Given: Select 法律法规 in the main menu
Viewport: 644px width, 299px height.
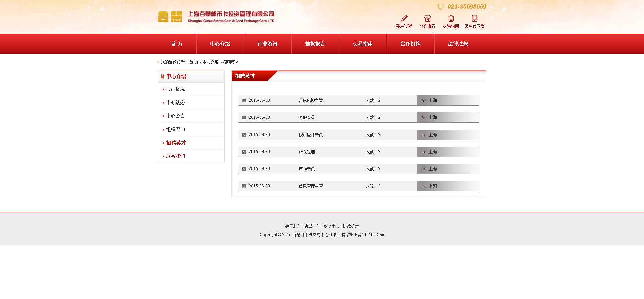Looking at the screenshot, I should pyautogui.click(x=458, y=44).
